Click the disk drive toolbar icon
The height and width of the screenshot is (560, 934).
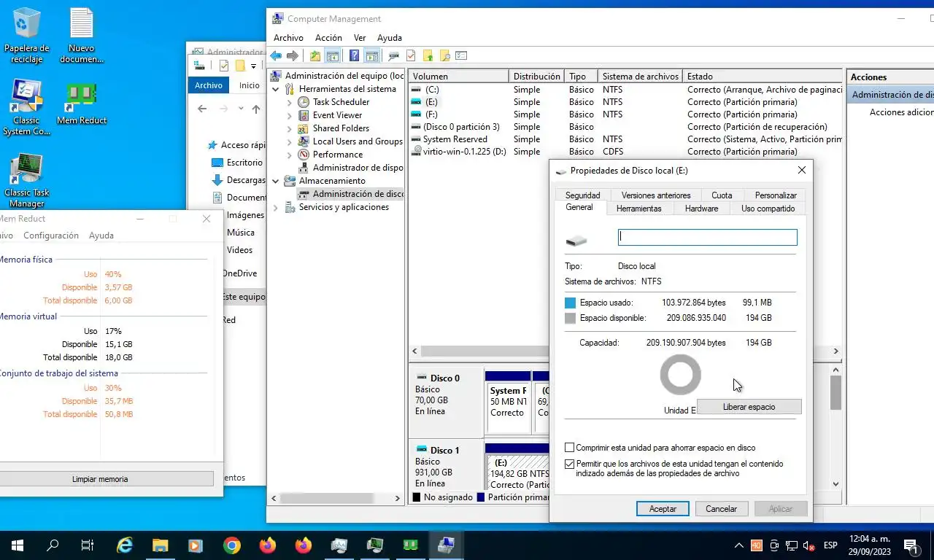click(x=394, y=55)
